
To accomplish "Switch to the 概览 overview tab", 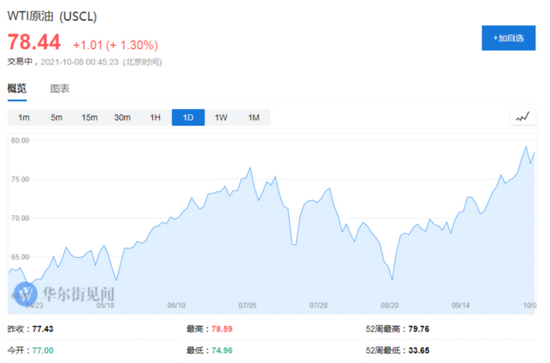I will click(x=17, y=88).
